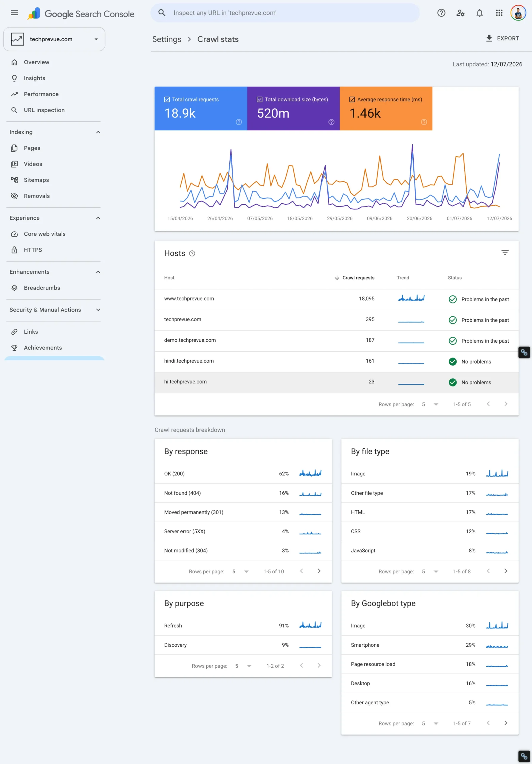The width and height of the screenshot is (532, 764).
Task: Open hi.techprevue.com host row
Action: (x=336, y=382)
